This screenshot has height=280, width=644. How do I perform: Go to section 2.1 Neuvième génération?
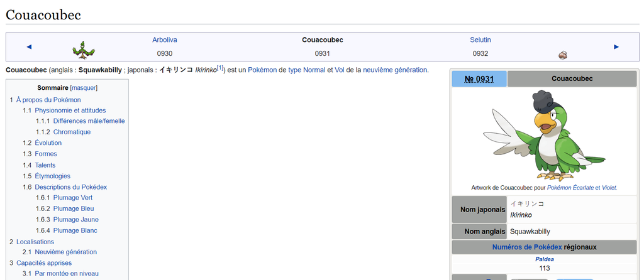[65, 252]
